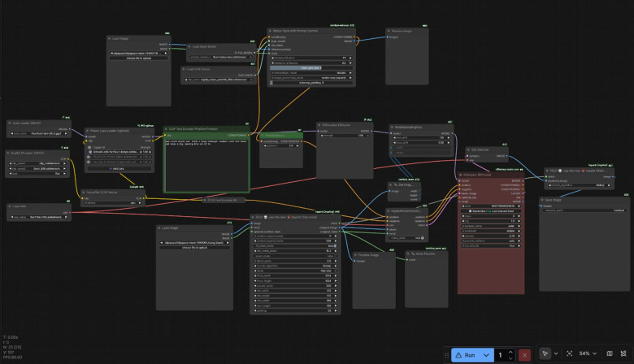Open the 54% zoom level dropdown
This screenshot has height=364, width=634.
(588, 354)
